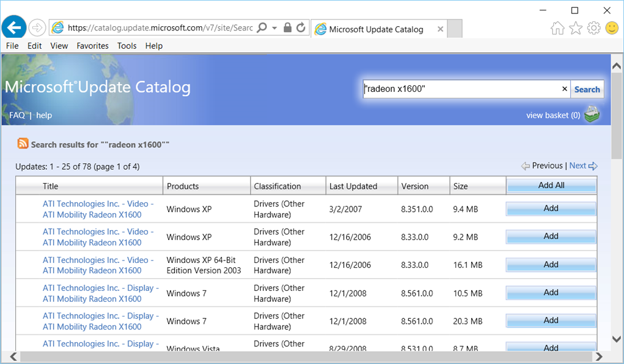Viewport: 624px width, 364px height.
Task: Open the Edit menu
Action: coord(35,46)
